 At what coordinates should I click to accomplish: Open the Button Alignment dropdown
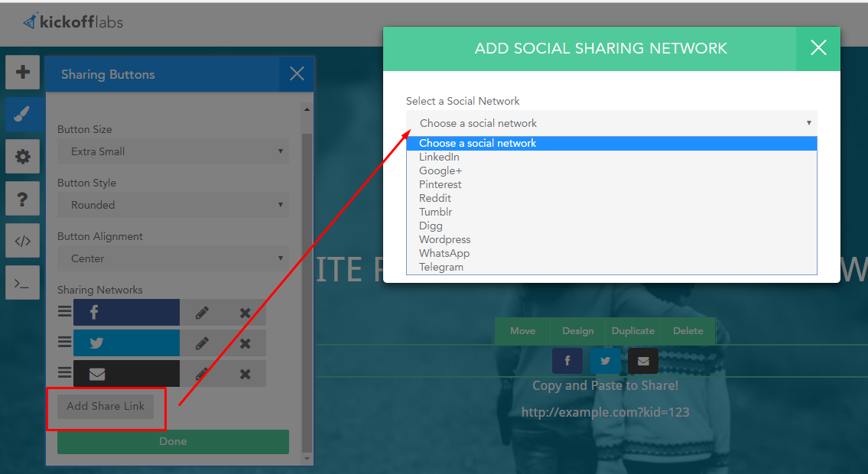tap(174, 258)
